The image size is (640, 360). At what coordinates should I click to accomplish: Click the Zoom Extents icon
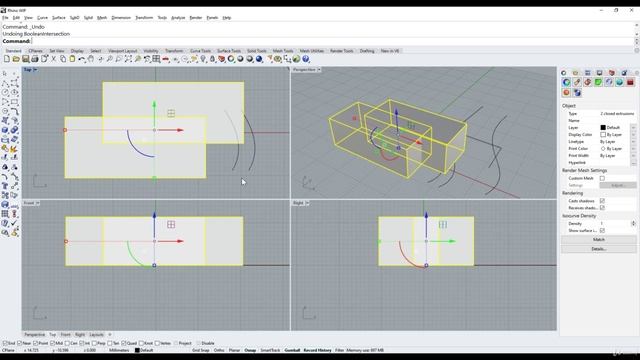[128, 59]
